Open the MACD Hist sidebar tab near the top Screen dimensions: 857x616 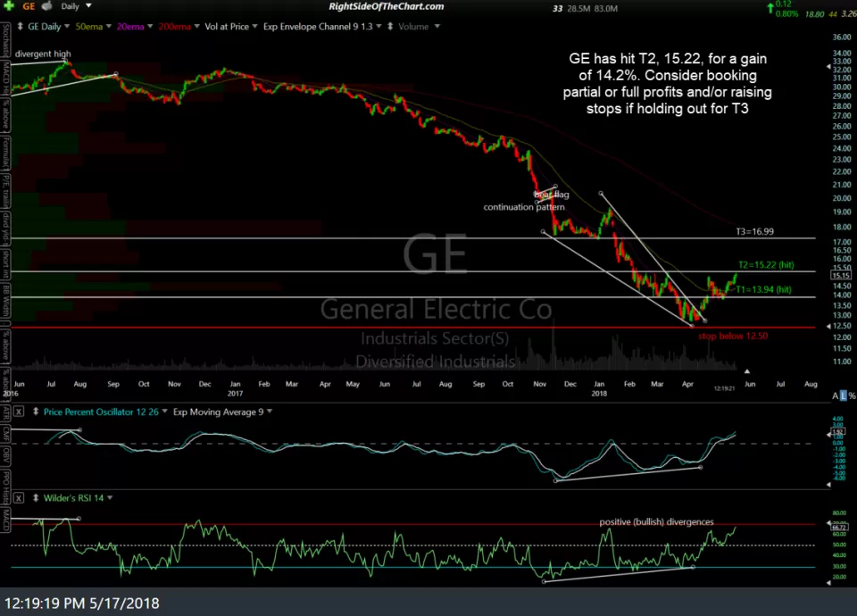pyautogui.click(x=5, y=79)
